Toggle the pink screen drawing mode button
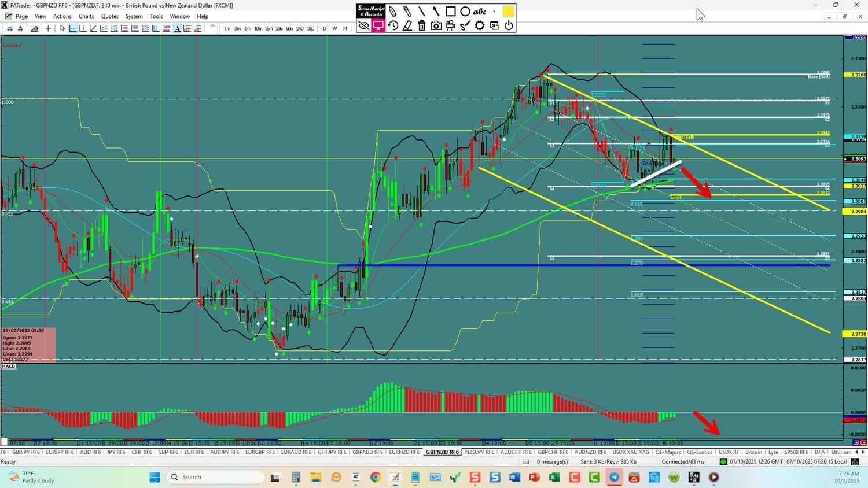 tap(378, 25)
